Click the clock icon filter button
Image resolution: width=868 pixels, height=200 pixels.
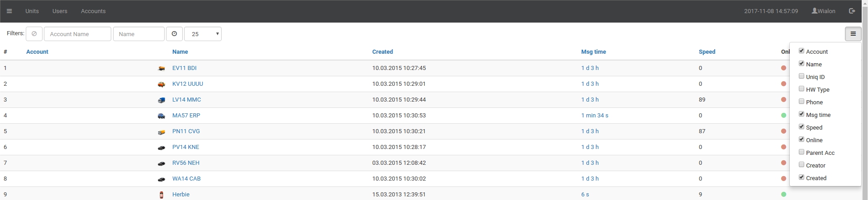point(174,34)
